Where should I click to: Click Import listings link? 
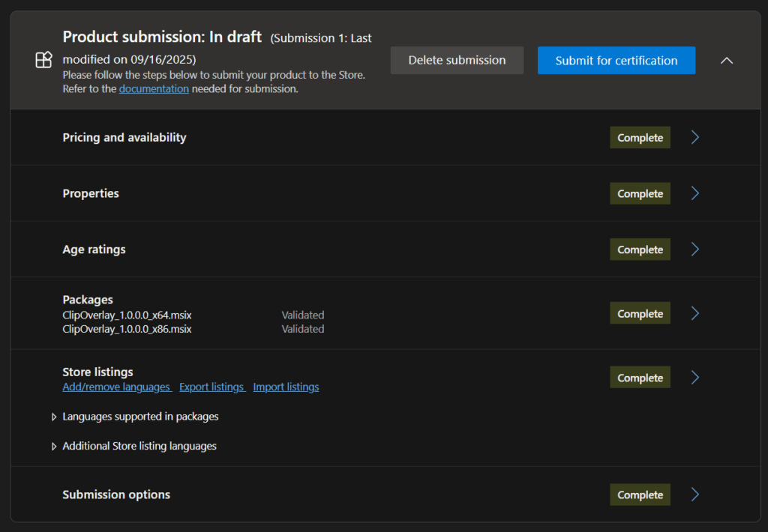(286, 387)
